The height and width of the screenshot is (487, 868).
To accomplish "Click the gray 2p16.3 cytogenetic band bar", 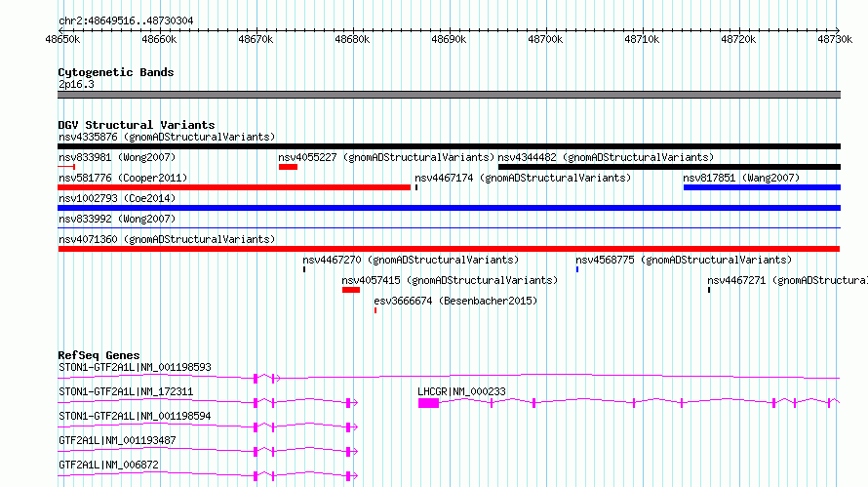I will (449, 95).
